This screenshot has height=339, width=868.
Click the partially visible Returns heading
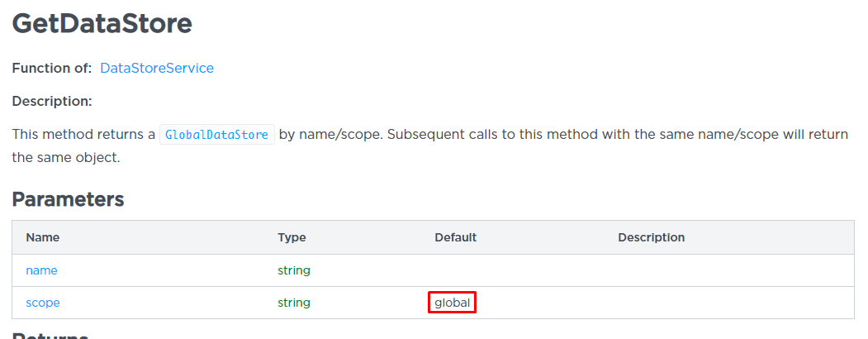point(50,336)
